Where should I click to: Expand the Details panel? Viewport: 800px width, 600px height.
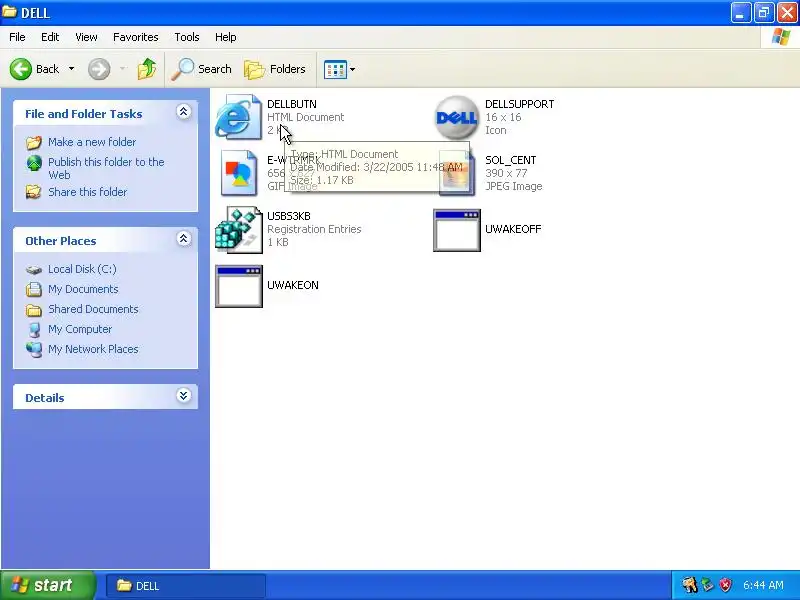(x=184, y=395)
